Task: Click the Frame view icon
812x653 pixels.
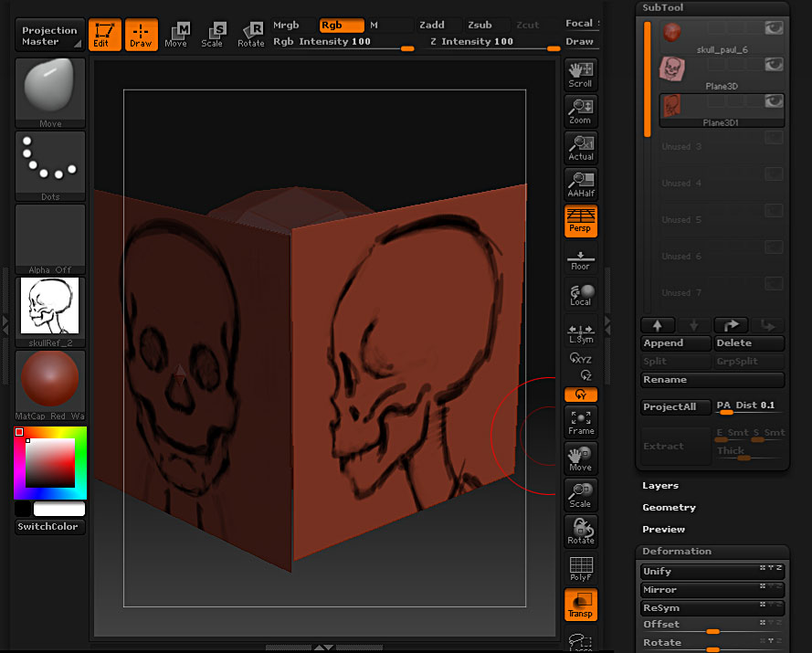Action: pyautogui.click(x=580, y=421)
